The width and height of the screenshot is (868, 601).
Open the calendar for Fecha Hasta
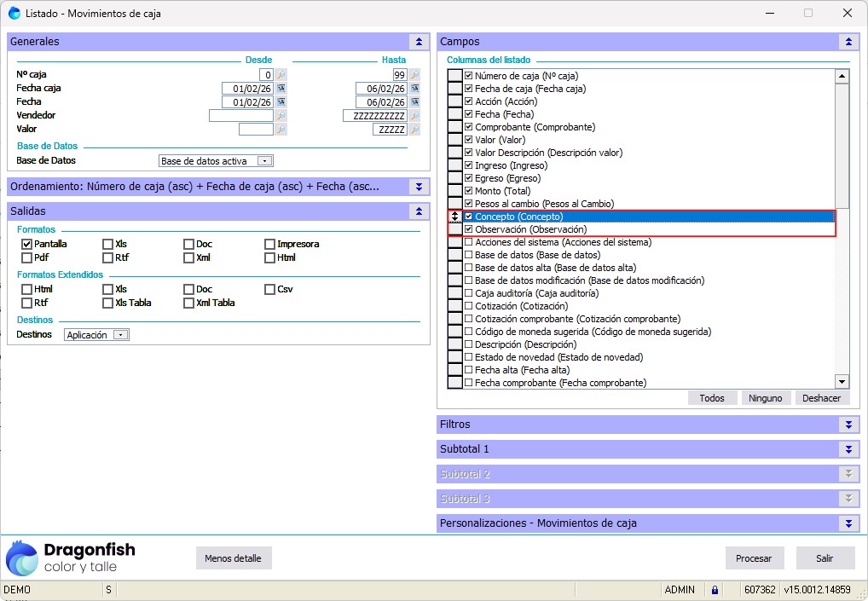(x=414, y=102)
